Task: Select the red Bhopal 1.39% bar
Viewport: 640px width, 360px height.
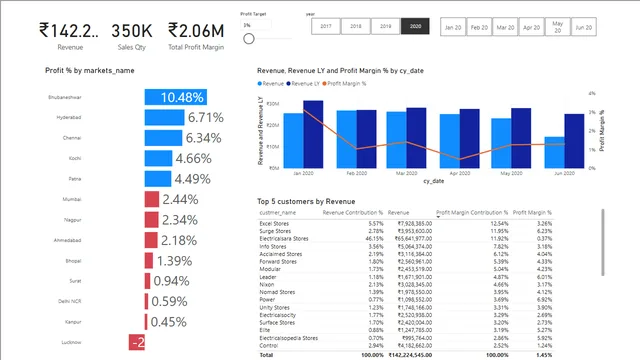Action: pyautogui.click(x=149, y=260)
